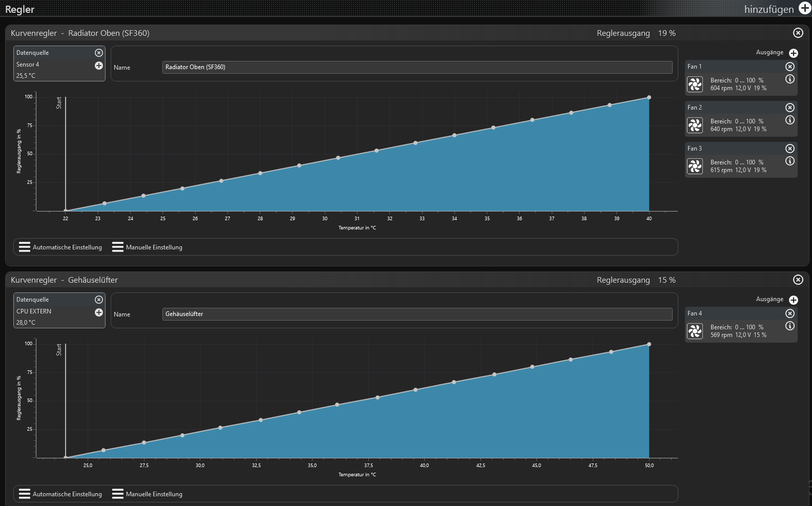
Task: Click the 640 rpm reading for Fan 2
Action: coord(721,129)
